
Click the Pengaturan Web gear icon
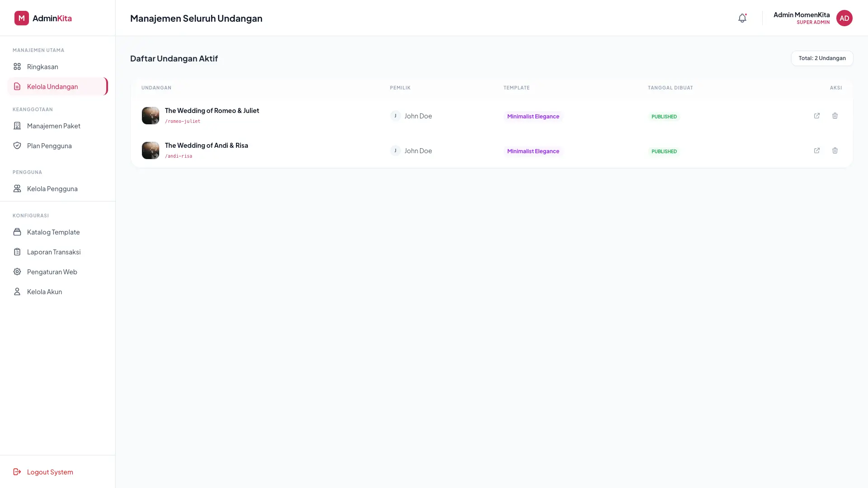17,272
